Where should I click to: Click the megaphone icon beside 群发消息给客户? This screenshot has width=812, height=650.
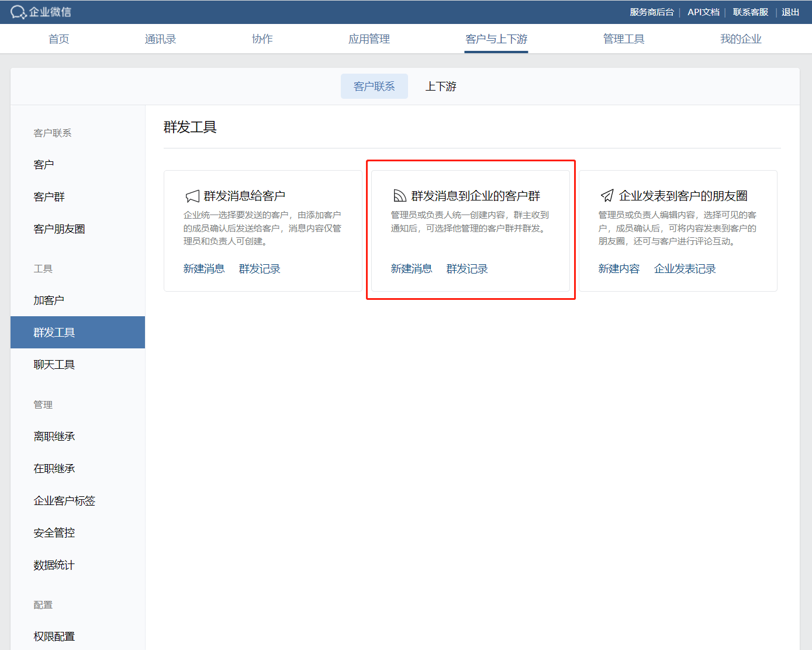click(192, 196)
